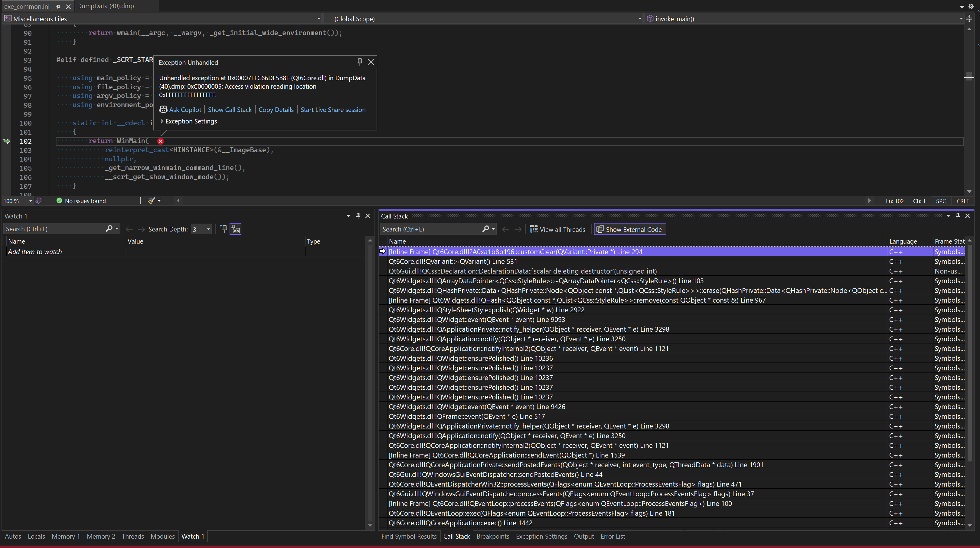
Task: Click the settings gear icon in the tab bar
Action: point(971,6)
